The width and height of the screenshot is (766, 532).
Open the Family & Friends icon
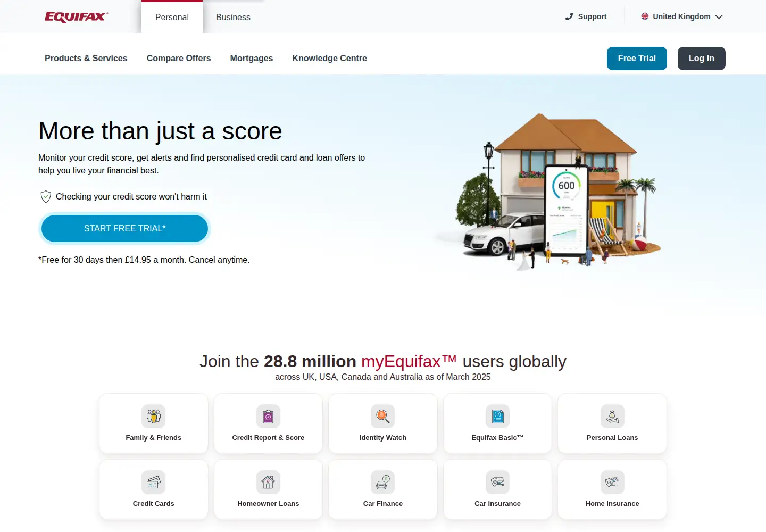click(154, 416)
